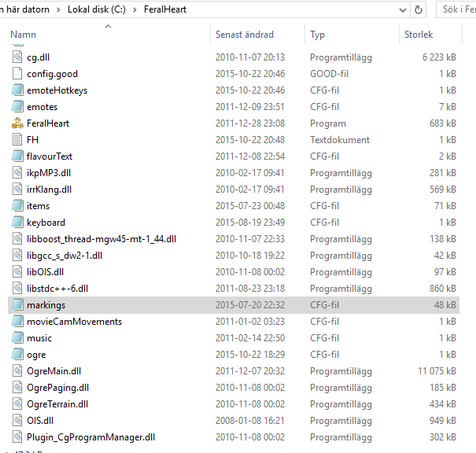Select libboost_thread-mgw45-mt-1_44.dll name
This screenshot has height=453, width=476.
tap(101, 239)
